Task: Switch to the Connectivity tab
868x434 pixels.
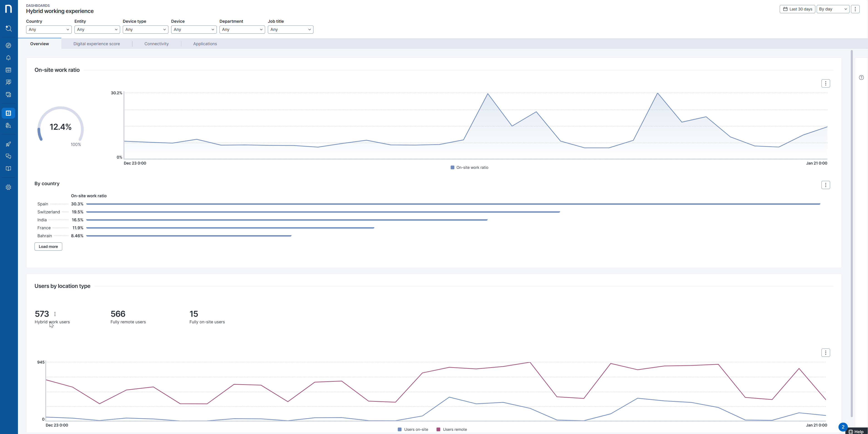Action: 156,44
